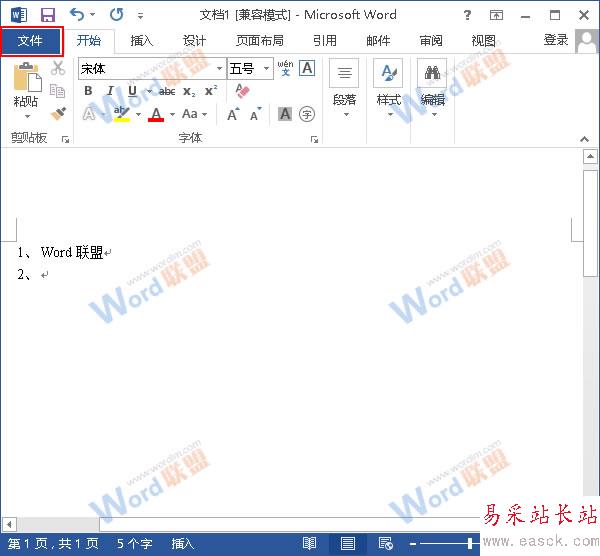Toggle strikethrough abc formatting
The height and width of the screenshot is (556, 600).
[x=167, y=91]
